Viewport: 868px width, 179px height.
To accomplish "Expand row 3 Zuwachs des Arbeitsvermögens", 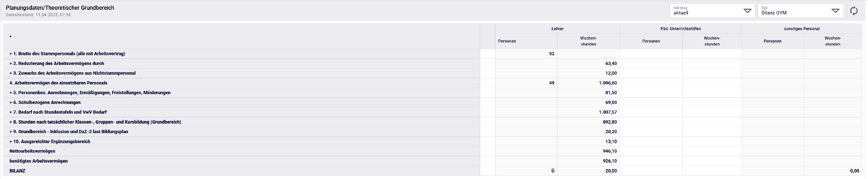I will [x=11, y=73].
